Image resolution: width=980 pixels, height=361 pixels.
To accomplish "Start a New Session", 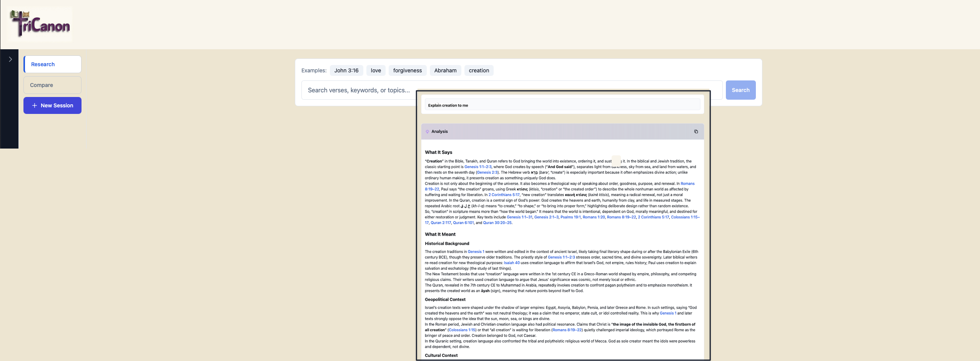I will (53, 105).
